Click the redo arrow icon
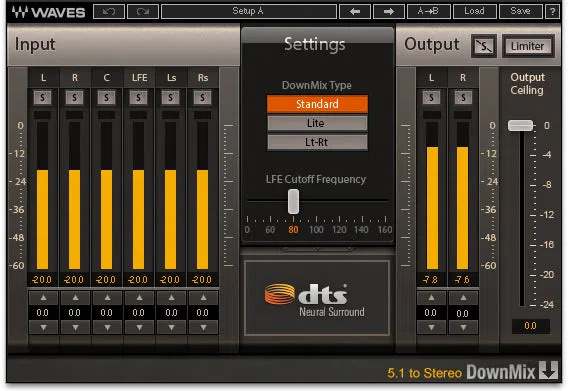The height and width of the screenshot is (391, 568). pos(143,12)
